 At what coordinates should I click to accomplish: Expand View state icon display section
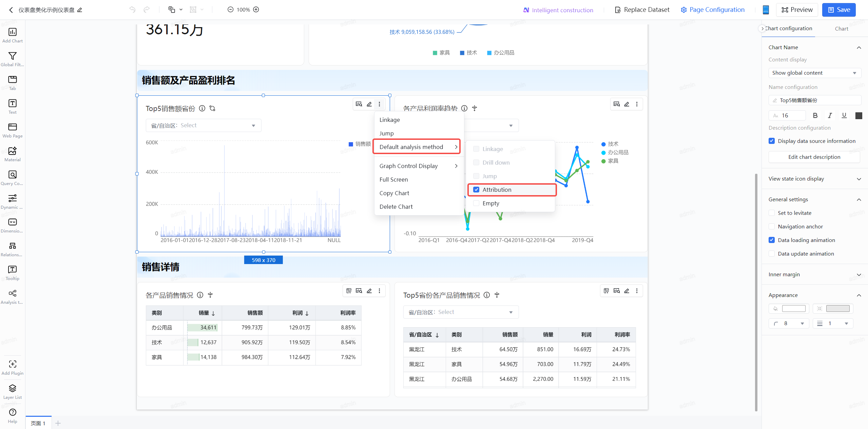click(x=859, y=179)
